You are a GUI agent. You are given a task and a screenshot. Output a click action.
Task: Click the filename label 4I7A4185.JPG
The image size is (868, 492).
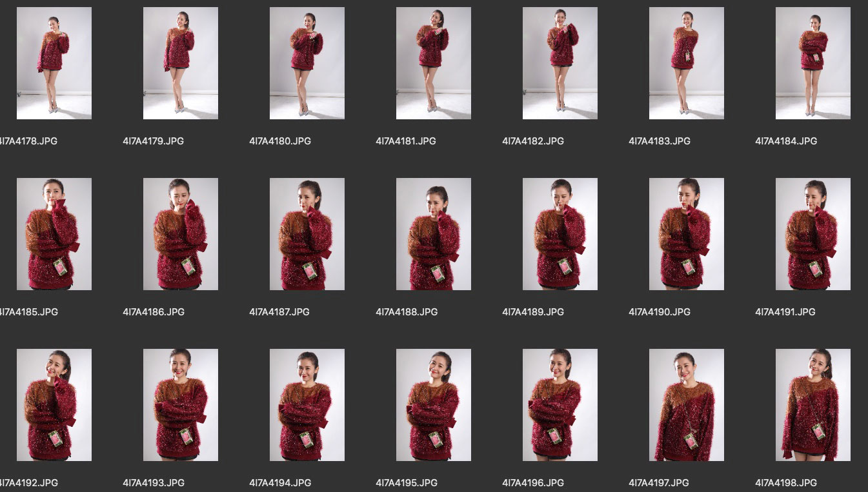click(x=28, y=312)
